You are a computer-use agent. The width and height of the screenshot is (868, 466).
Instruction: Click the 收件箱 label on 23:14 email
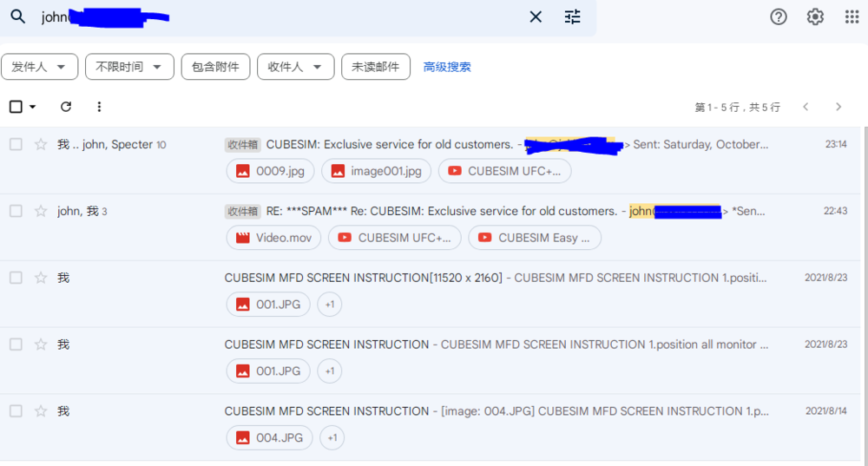[242, 144]
